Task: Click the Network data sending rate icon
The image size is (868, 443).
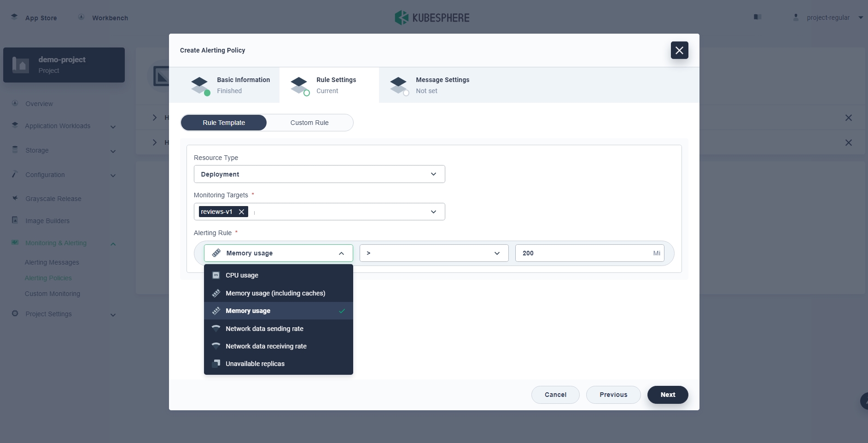Action: click(216, 329)
